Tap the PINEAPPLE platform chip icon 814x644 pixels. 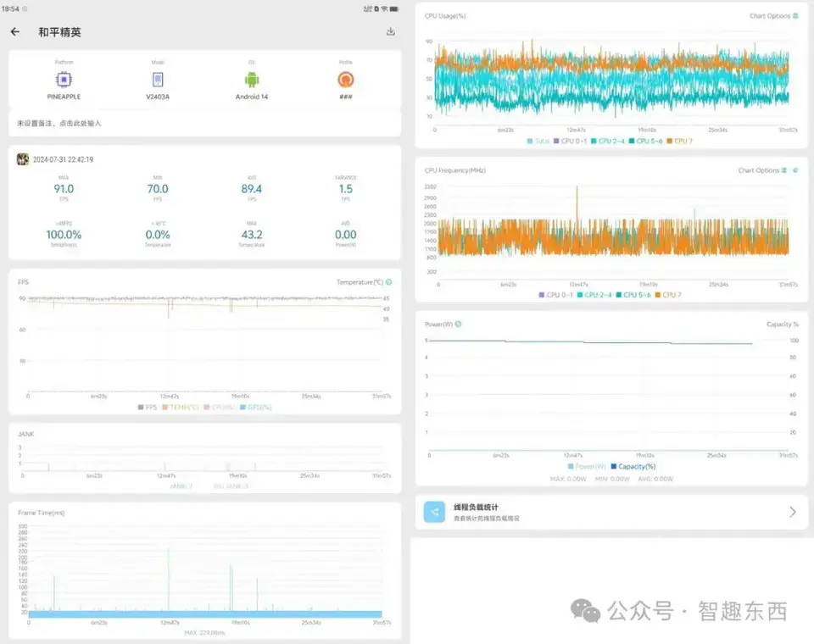pyautogui.click(x=64, y=80)
